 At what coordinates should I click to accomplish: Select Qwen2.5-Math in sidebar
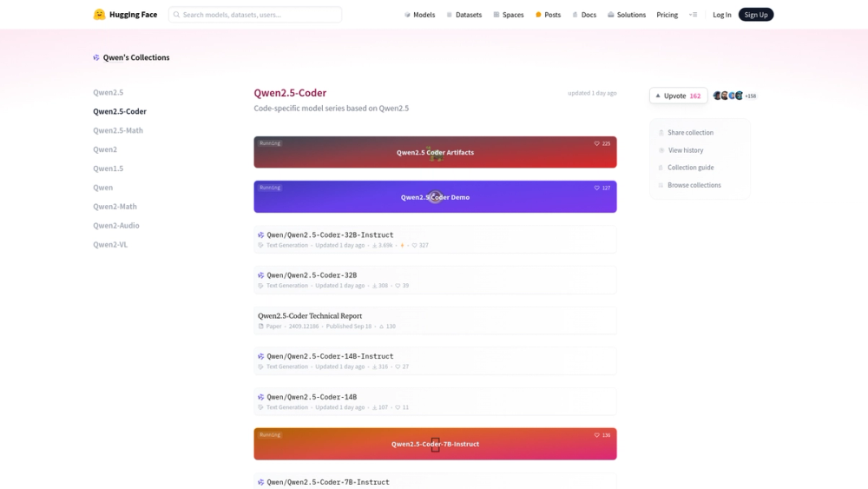(x=118, y=130)
